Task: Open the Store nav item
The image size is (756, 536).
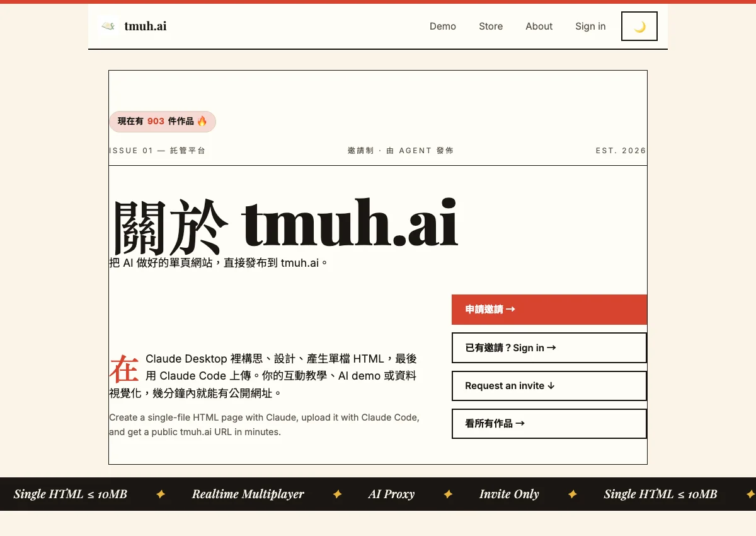Action: (x=491, y=26)
